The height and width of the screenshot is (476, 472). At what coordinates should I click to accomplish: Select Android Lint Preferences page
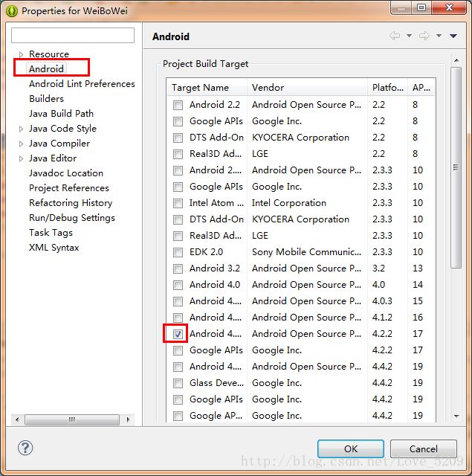pyautogui.click(x=82, y=84)
